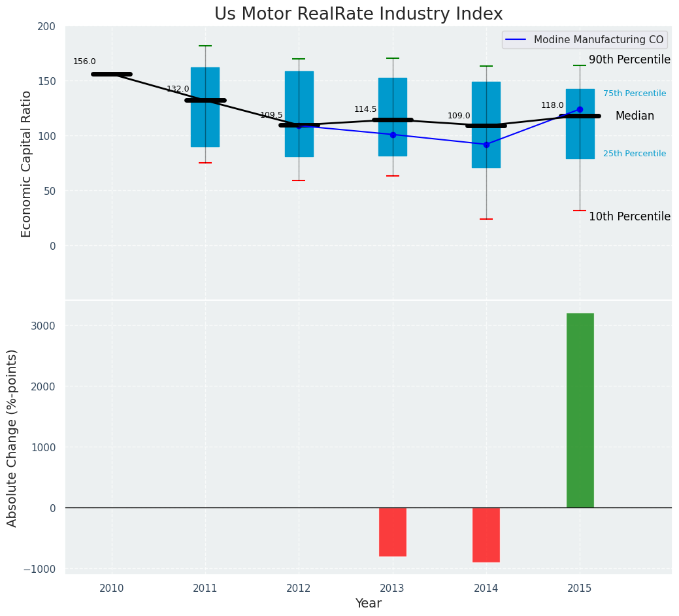Select the Modine Manufacturing CO legend entry
The height and width of the screenshot is (616, 679).
pyautogui.click(x=585, y=40)
